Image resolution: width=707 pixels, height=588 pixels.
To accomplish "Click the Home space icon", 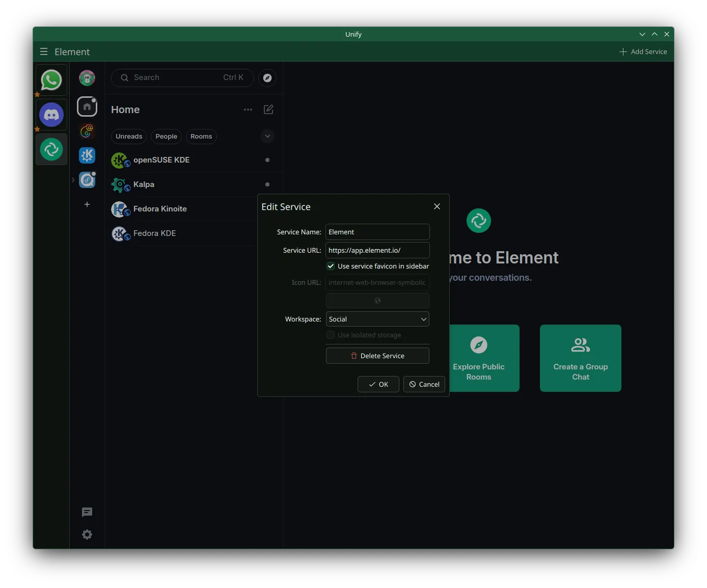I will [x=87, y=106].
